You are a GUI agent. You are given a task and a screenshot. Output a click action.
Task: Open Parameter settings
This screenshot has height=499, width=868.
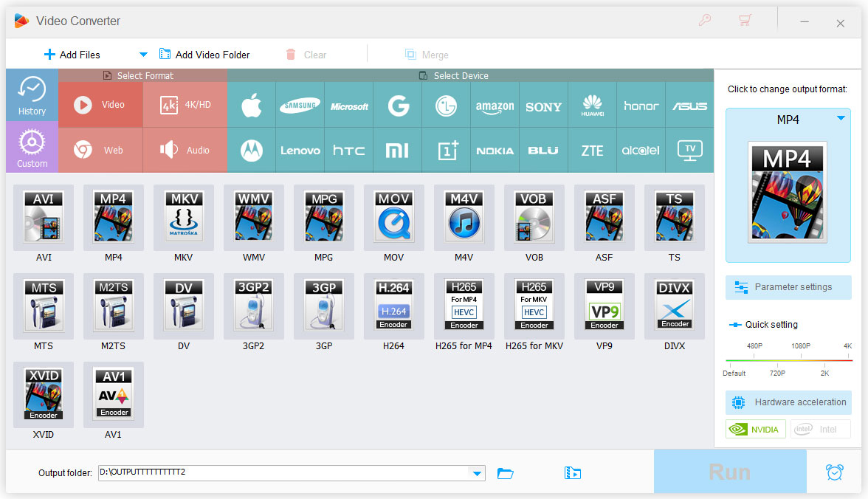(x=788, y=287)
